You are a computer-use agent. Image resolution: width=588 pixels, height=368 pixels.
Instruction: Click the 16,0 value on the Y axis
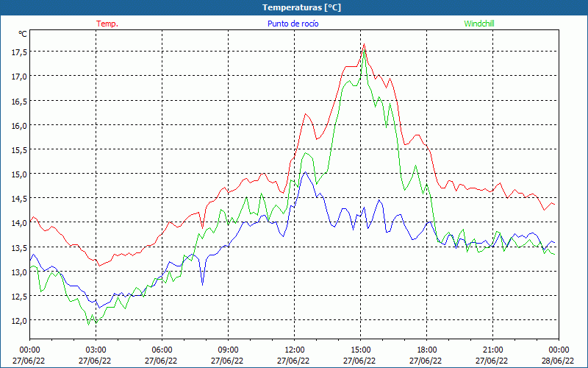pyautogui.click(x=18, y=125)
